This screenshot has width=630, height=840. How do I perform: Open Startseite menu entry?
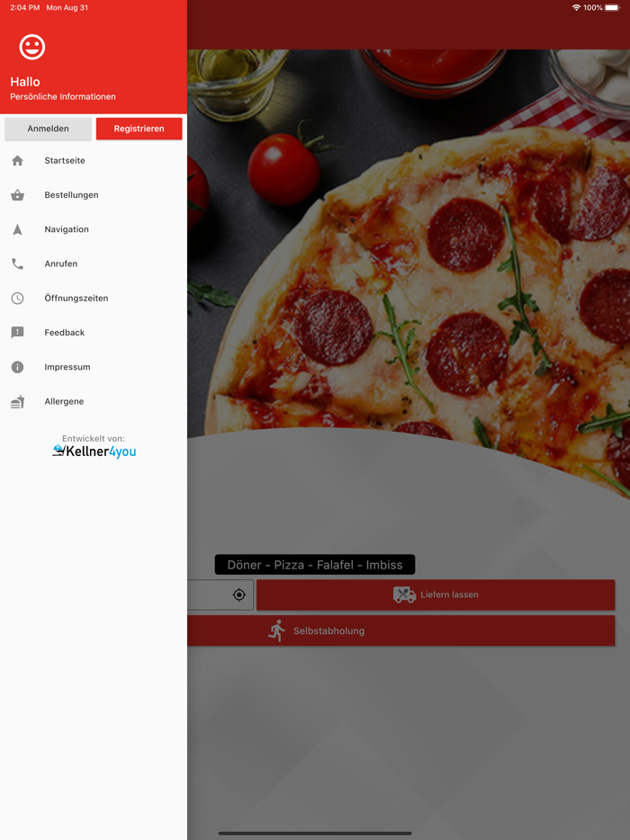coord(94,161)
